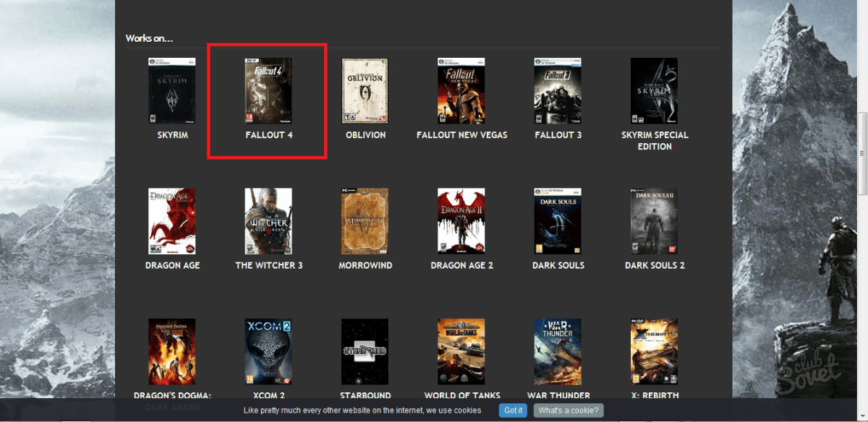The height and width of the screenshot is (422, 868).
Task: Select the Skyrim Special Edition cover
Action: pos(654,91)
